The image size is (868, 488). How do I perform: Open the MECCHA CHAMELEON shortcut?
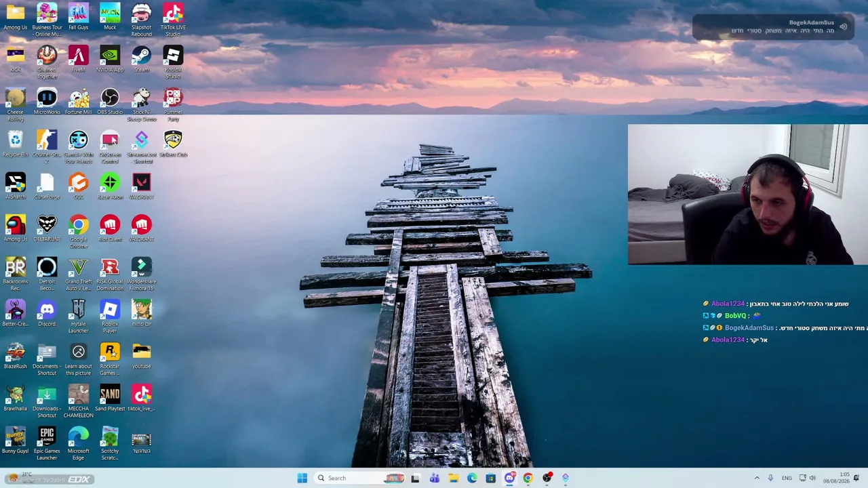coord(78,401)
